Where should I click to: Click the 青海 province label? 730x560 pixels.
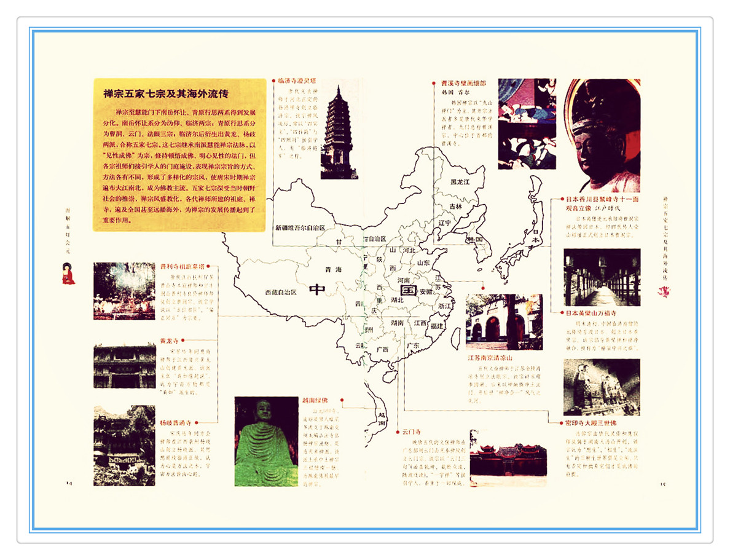coord(332,269)
